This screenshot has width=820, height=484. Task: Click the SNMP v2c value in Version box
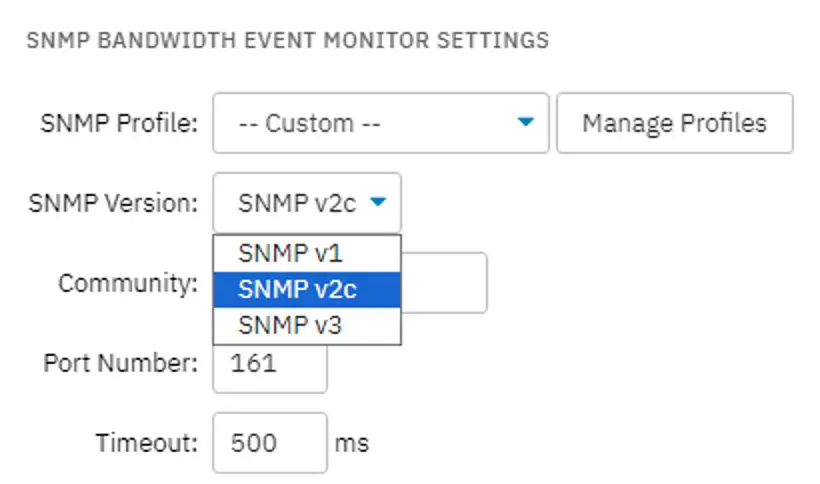coord(297,203)
